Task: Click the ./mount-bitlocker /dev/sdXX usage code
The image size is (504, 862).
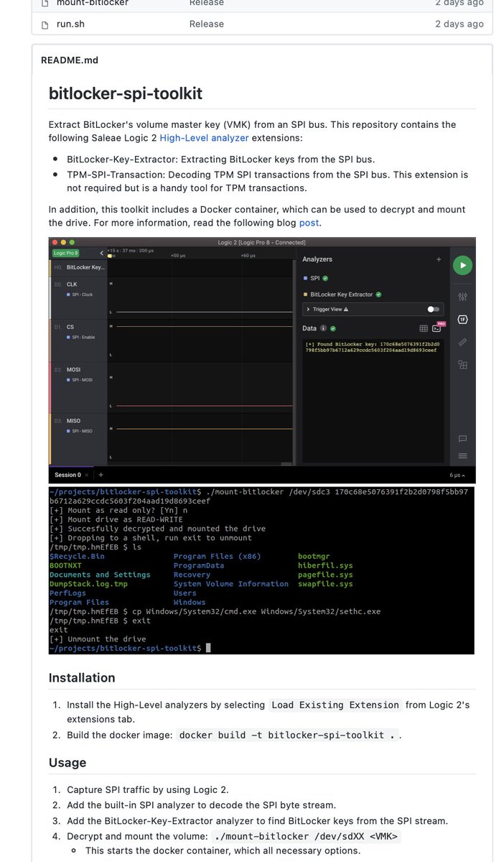Action: click(307, 836)
